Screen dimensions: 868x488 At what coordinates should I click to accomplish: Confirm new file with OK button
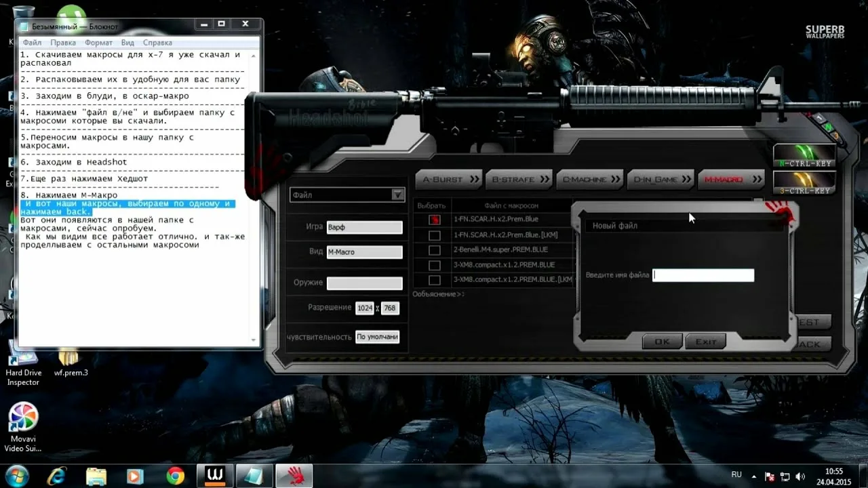[x=663, y=342]
